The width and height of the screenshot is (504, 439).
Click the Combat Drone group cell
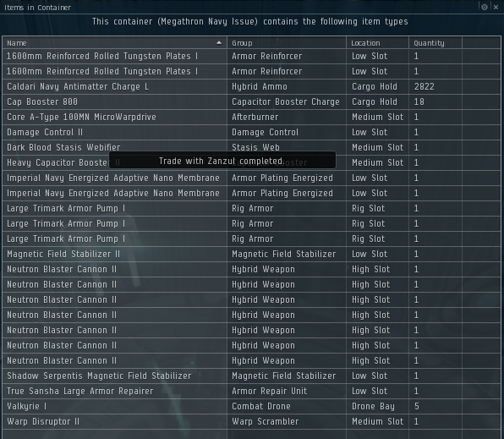coord(287,406)
